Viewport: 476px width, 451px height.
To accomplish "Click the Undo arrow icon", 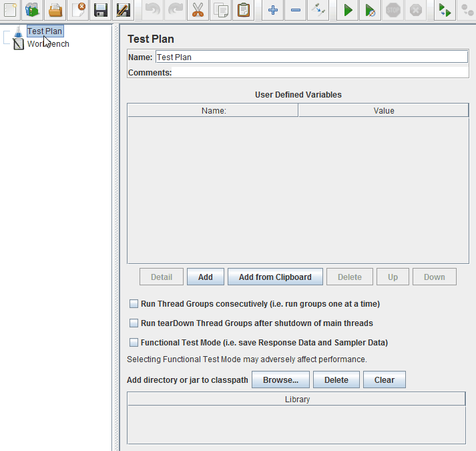I will pyautogui.click(x=152, y=10).
